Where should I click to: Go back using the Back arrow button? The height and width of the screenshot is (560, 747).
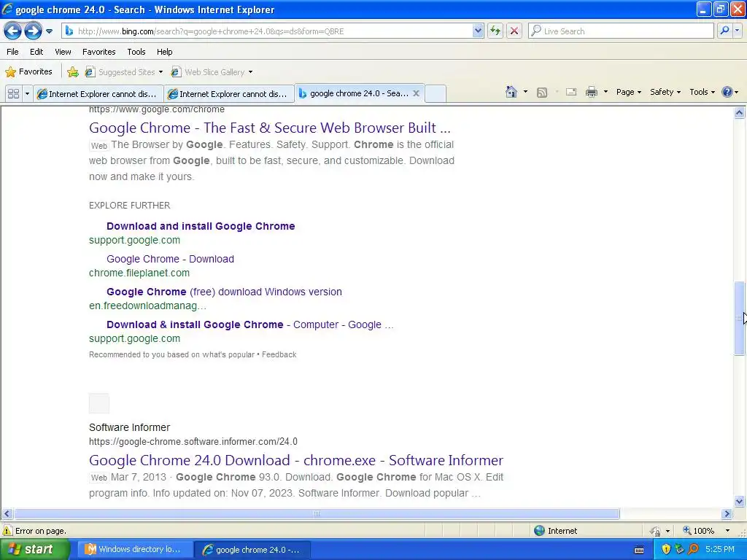[x=13, y=31]
